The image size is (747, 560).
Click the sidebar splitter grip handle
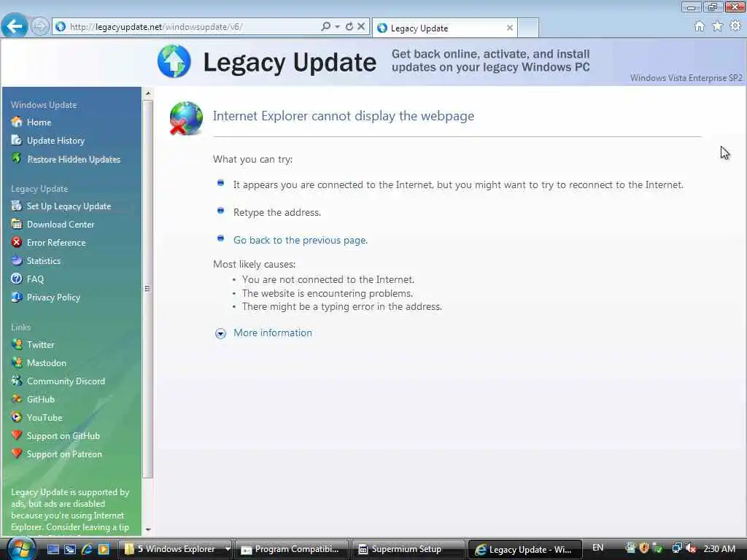[x=147, y=289]
